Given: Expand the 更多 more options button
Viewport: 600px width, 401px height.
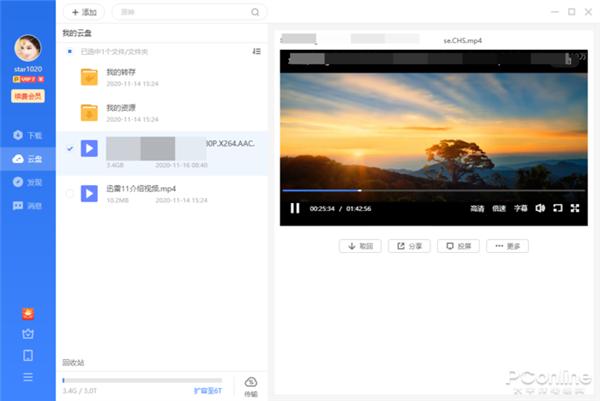Looking at the screenshot, I should coord(507,246).
